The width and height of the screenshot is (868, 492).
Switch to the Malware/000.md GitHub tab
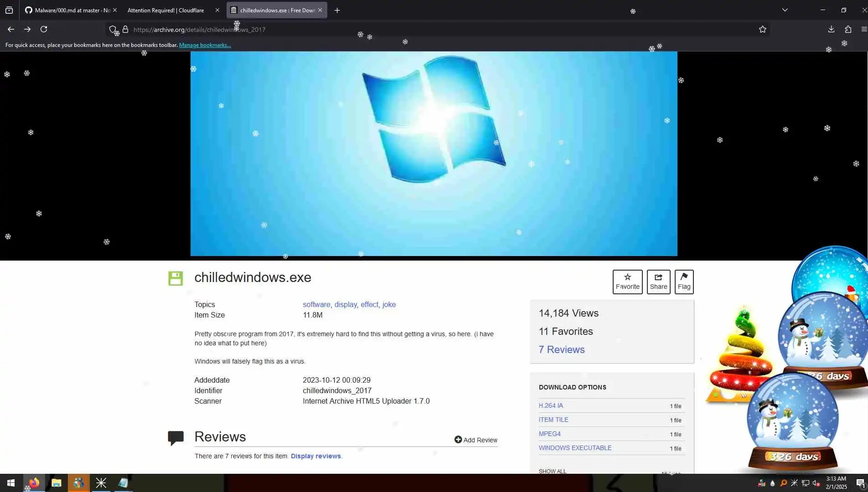point(67,10)
